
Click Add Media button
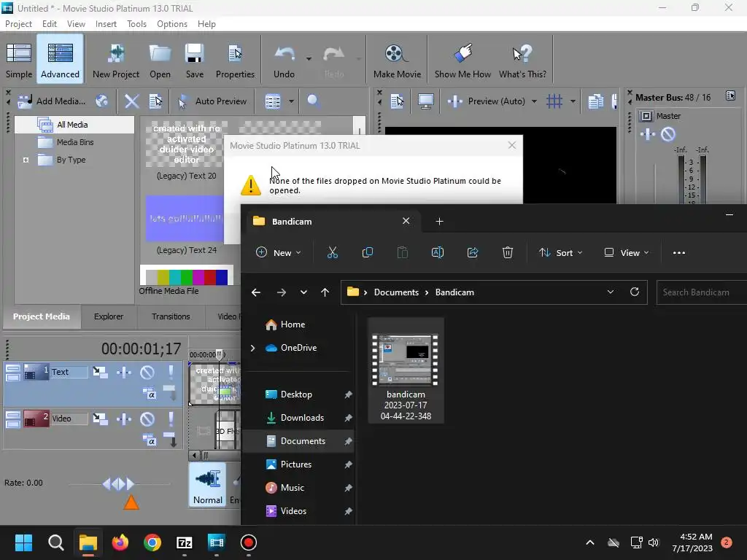pyautogui.click(x=52, y=101)
